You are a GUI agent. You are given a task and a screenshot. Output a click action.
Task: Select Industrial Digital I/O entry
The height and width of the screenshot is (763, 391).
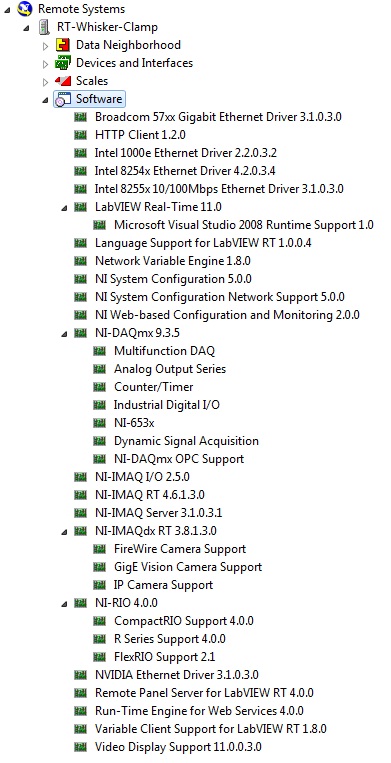[167, 405]
